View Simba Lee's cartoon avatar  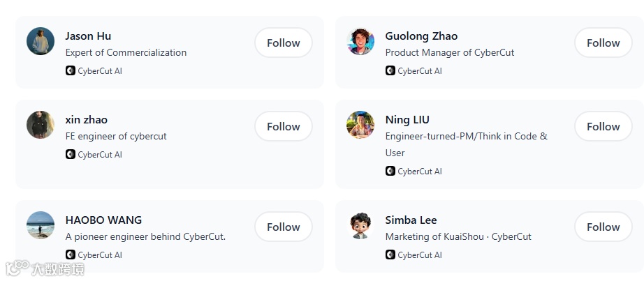tap(360, 225)
